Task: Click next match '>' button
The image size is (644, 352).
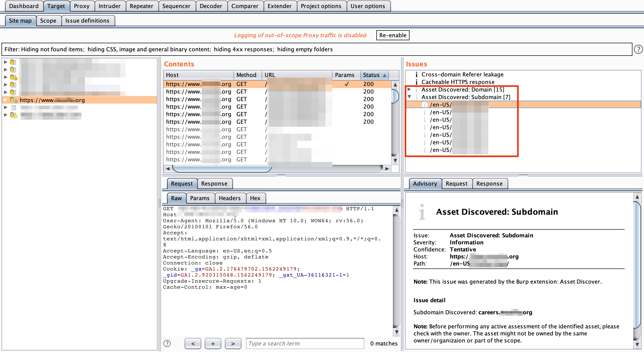Action: pyautogui.click(x=233, y=343)
